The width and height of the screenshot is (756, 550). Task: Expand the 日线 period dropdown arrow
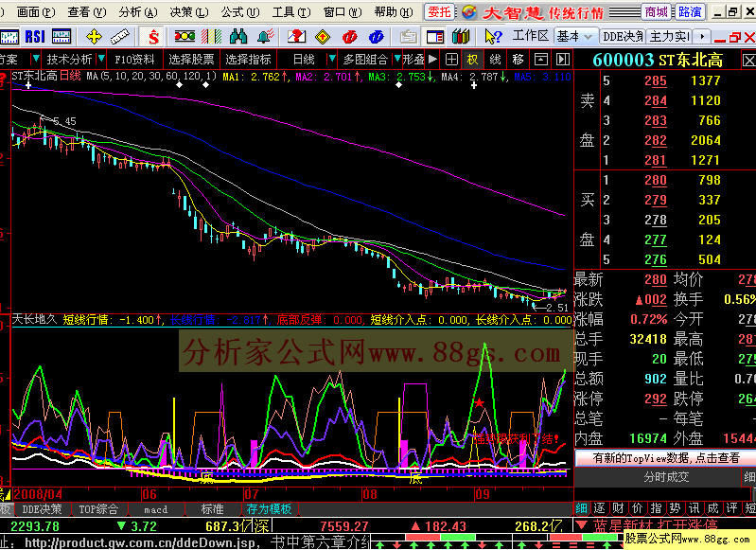pos(331,60)
